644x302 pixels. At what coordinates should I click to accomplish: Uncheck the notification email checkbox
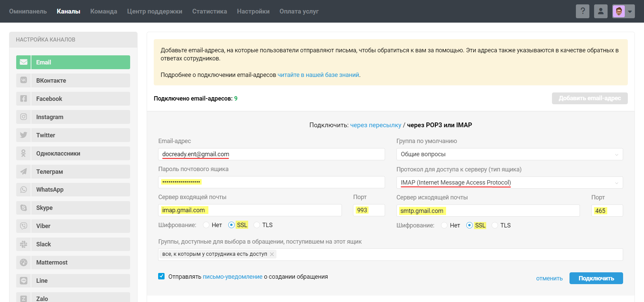point(162,276)
